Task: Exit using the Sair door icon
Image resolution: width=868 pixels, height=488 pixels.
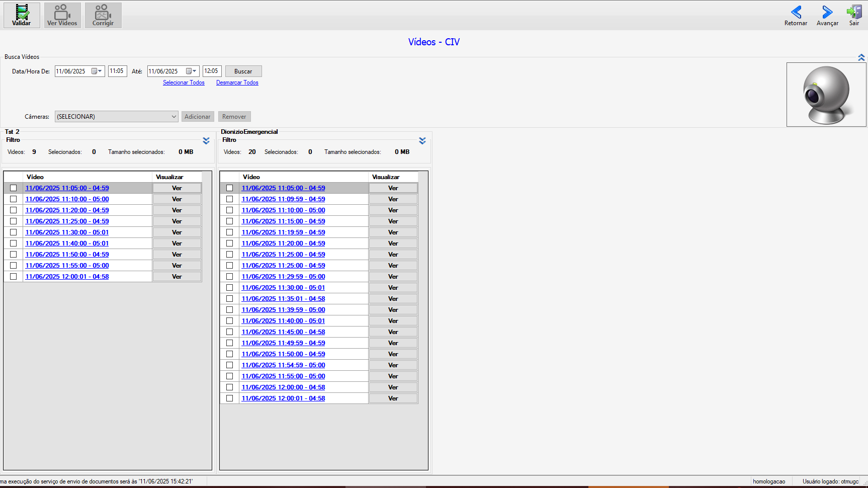Action: (x=854, y=12)
